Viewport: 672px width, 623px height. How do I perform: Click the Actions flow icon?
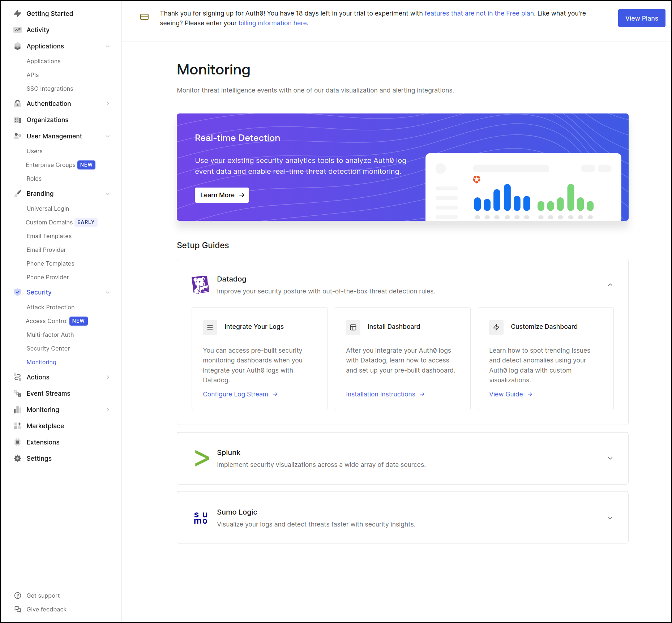pyautogui.click(x=17, y=377)
